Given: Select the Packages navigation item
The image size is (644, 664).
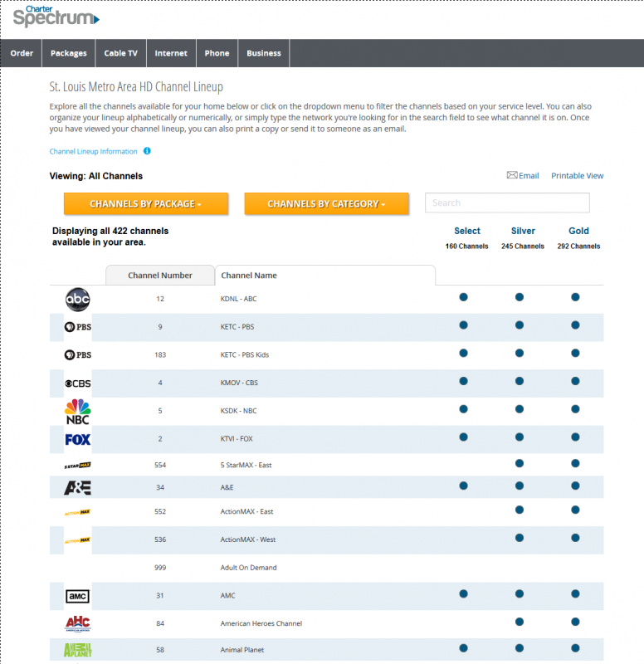Looking at the screenshot, I should pyautogui.click(x=68, y=53).
